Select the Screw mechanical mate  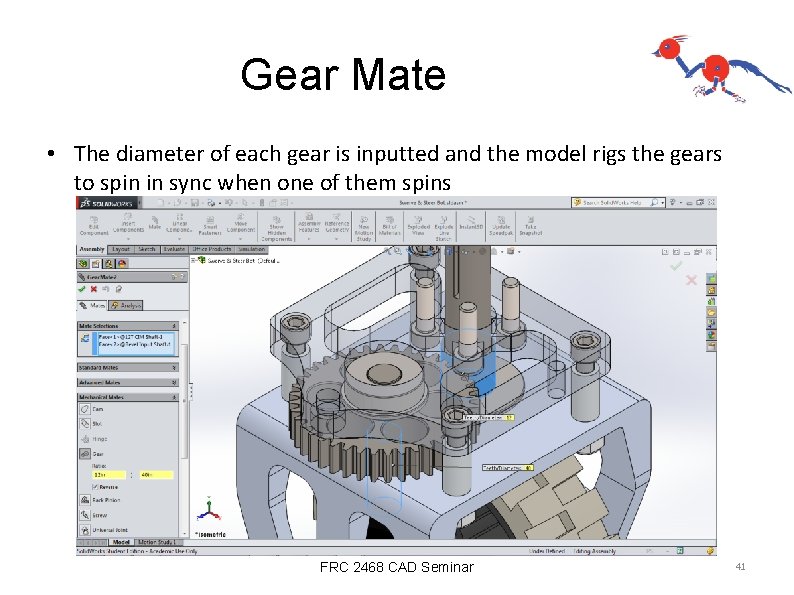(x=94, y=515)
